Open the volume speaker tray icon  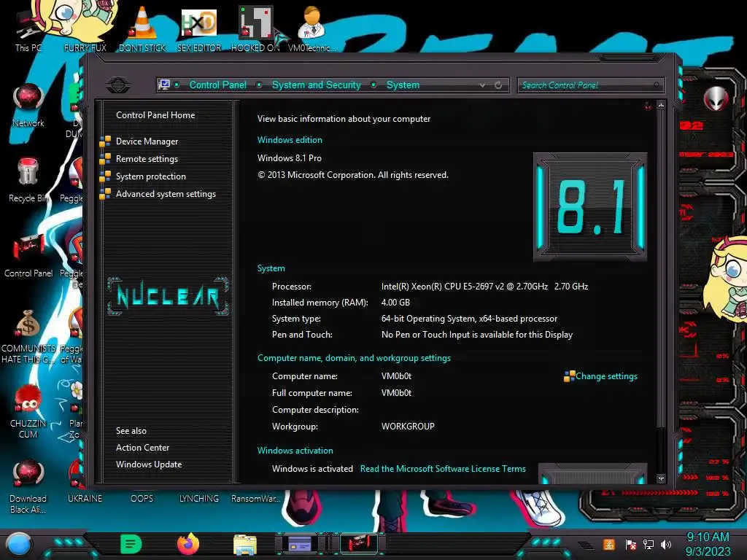coord(666,544)
